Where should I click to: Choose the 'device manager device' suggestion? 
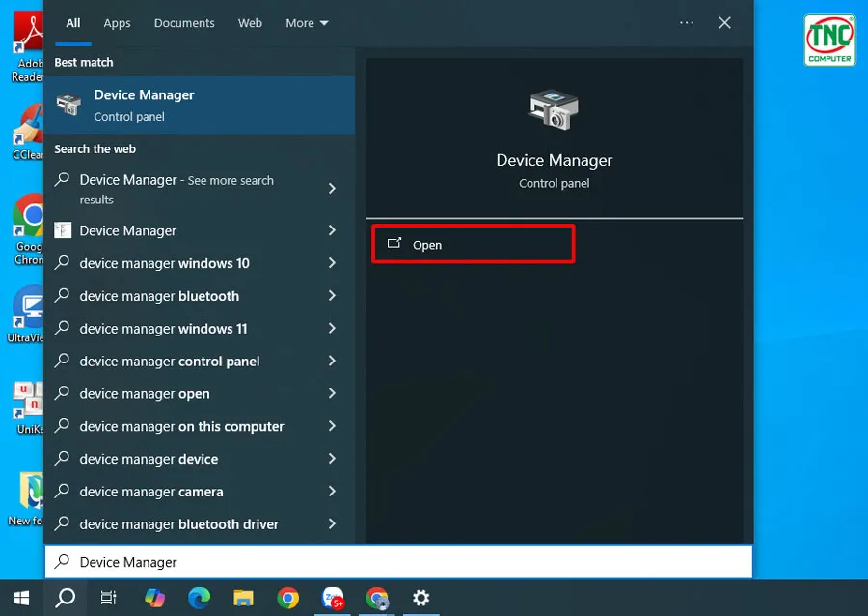[149, 460]
